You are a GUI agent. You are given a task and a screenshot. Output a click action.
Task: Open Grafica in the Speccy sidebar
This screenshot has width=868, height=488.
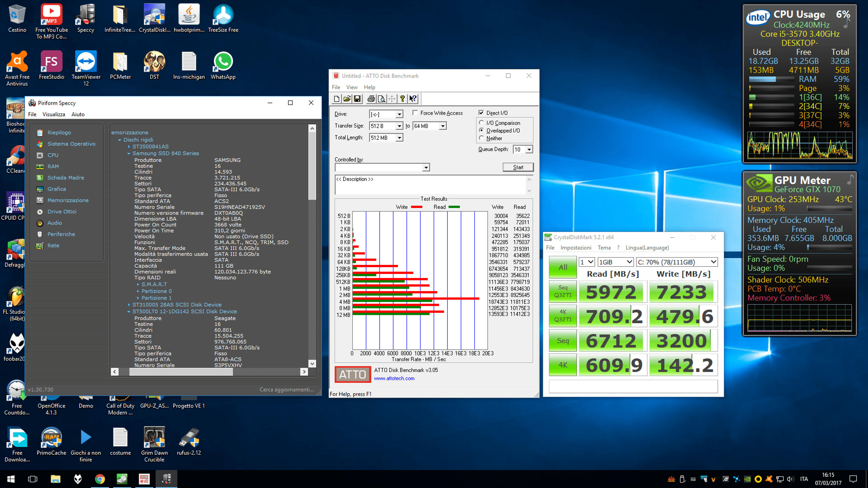(x=56, y=189)
